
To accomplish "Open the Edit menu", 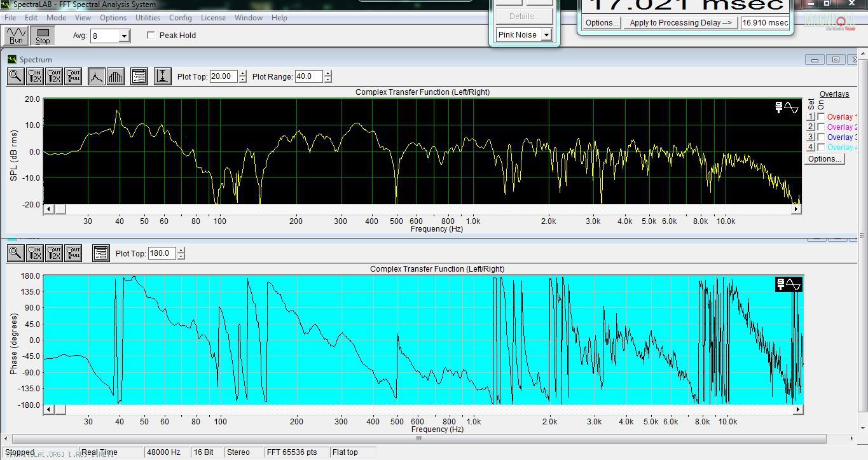I will [31, 18].
